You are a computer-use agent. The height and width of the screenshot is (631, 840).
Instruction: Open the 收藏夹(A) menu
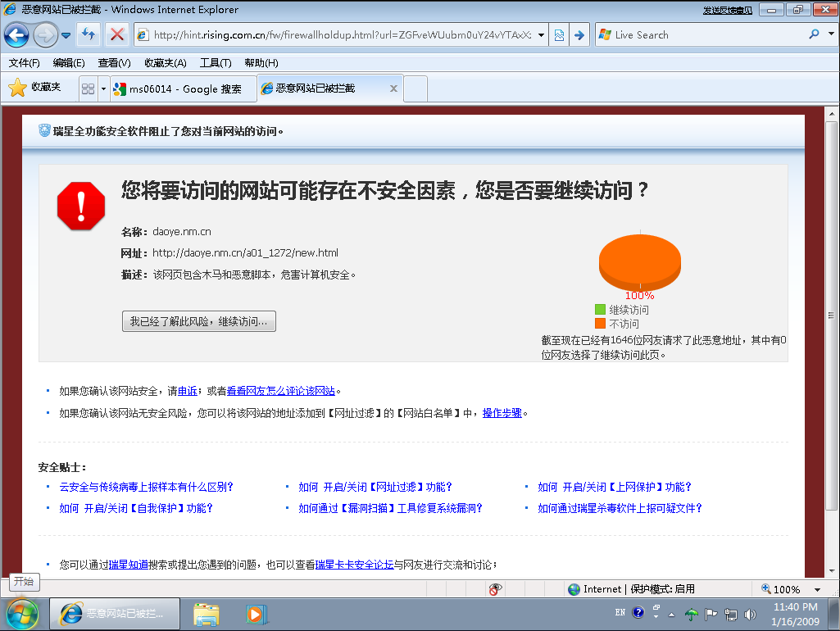[166, 62]
